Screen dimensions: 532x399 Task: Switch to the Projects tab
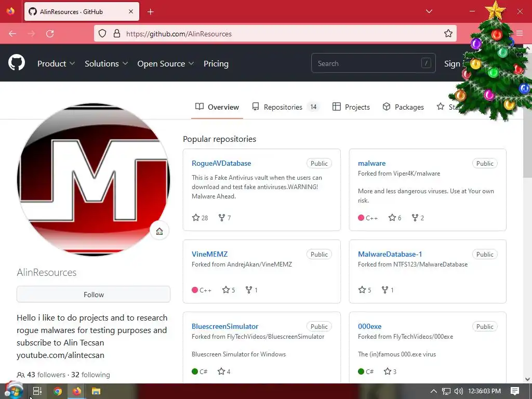(x=351, y=107)
